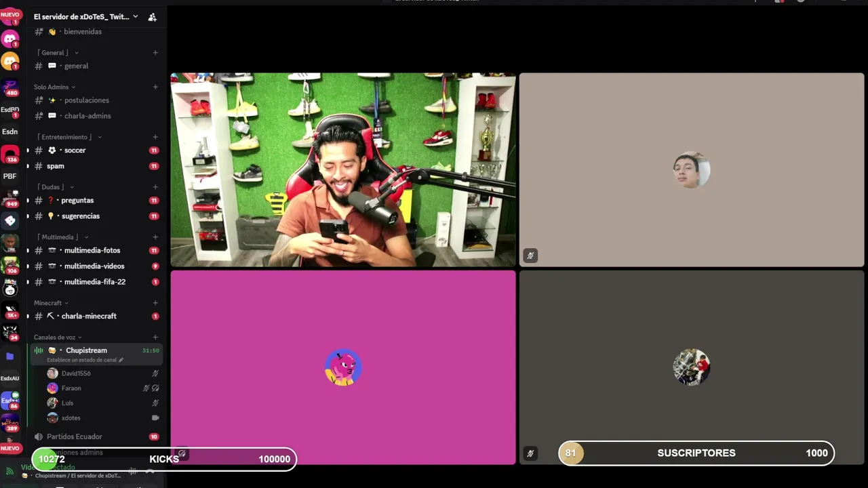Screen dimensions: 868x488
Task: Focus the xdotes webcam video tile
Action: tap(343, 170)
